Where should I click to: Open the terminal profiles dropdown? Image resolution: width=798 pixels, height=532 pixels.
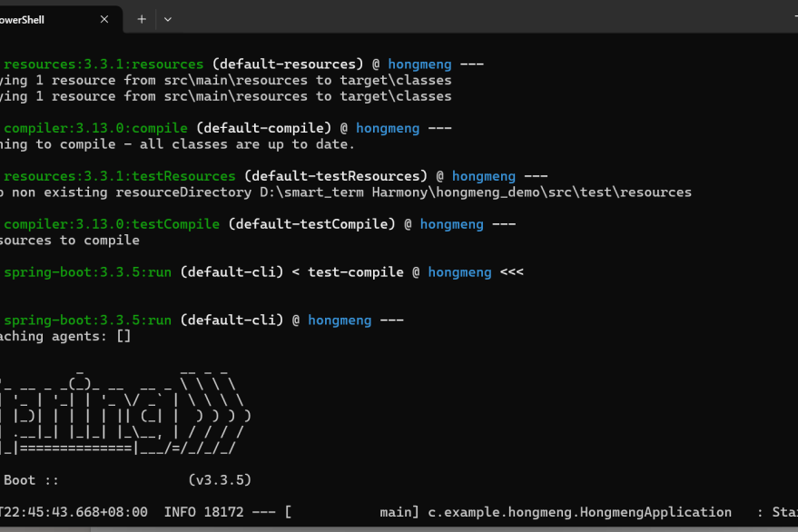(x=167, y=19)
